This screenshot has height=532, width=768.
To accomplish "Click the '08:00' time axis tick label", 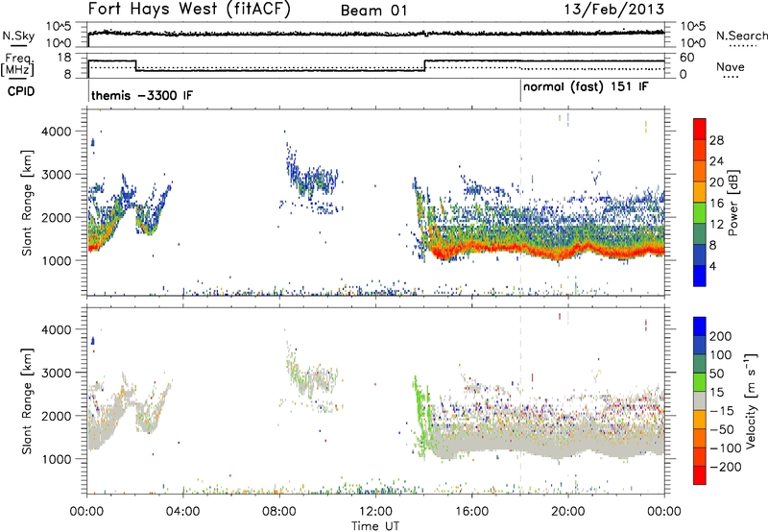I will [x=279, y=512].
